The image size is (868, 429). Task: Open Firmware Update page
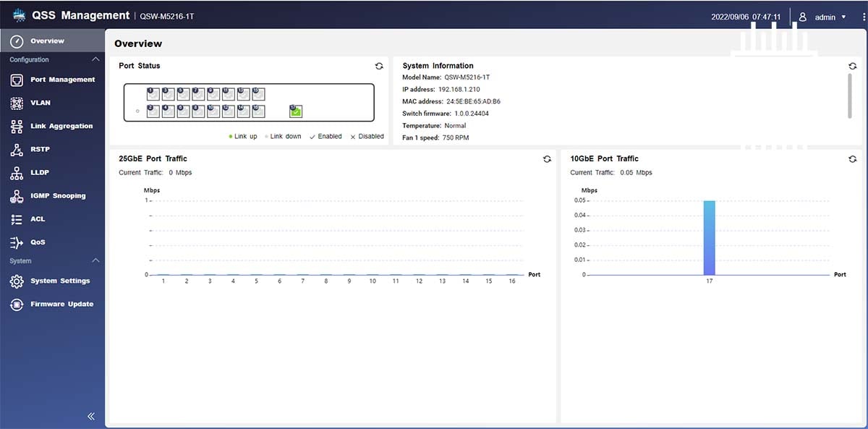52,304
